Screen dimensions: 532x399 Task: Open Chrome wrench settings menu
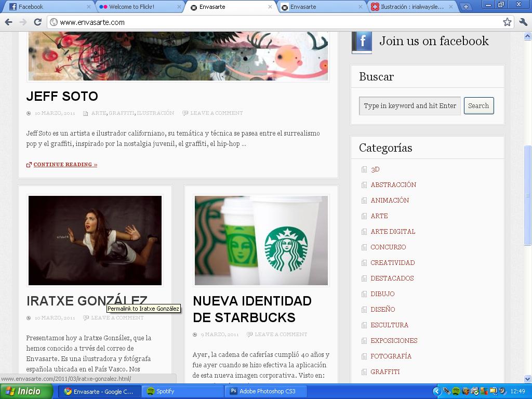click(x=523, y=22)
